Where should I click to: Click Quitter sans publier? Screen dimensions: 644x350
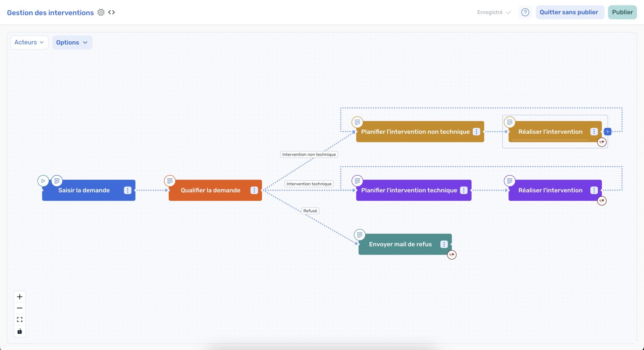point(569,12)
